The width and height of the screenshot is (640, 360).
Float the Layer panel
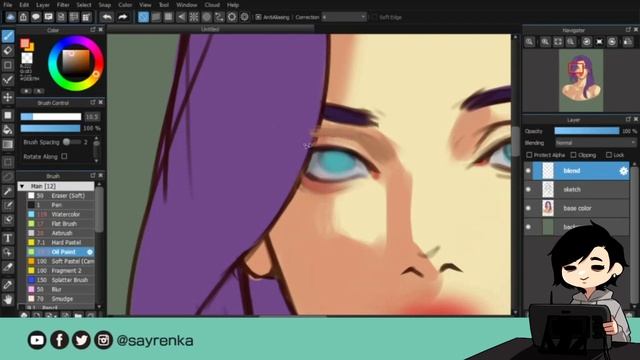click(x=628, y=119)
